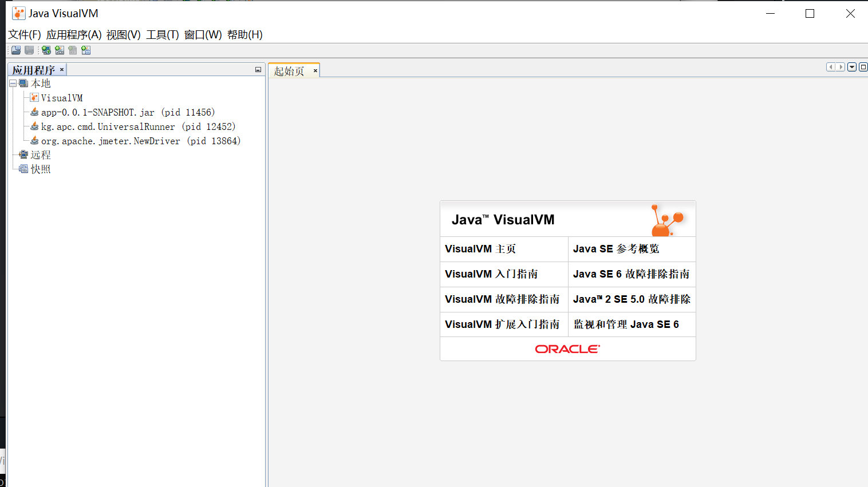Click the Java VisualVM title bar icon

(19, 13)
